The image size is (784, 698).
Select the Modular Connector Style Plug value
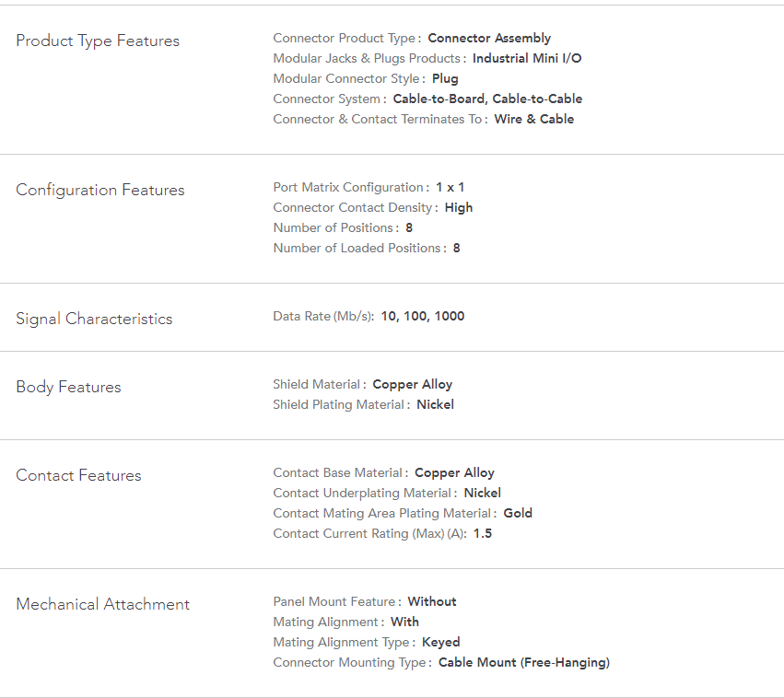[x=445, y=79]
